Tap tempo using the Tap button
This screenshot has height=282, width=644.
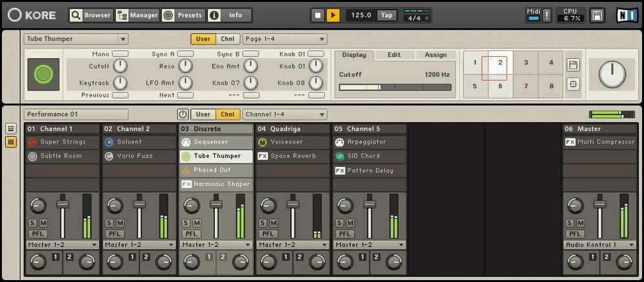(386, 15)
